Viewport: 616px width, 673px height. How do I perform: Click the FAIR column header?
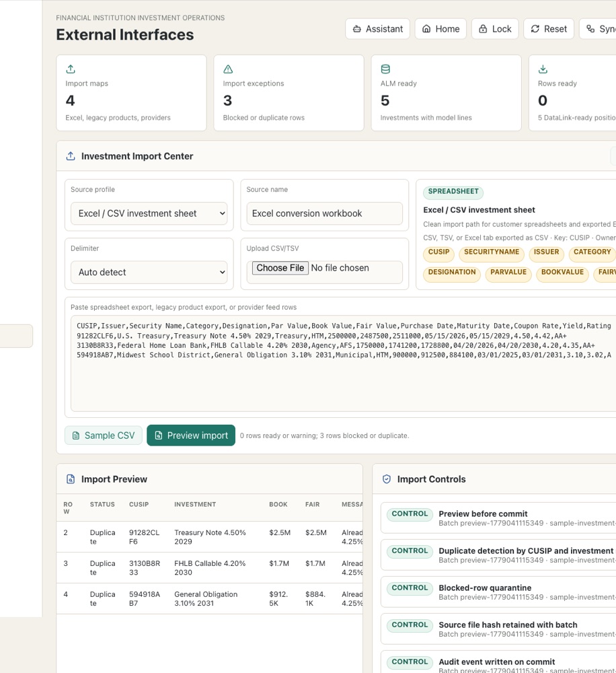312,504
